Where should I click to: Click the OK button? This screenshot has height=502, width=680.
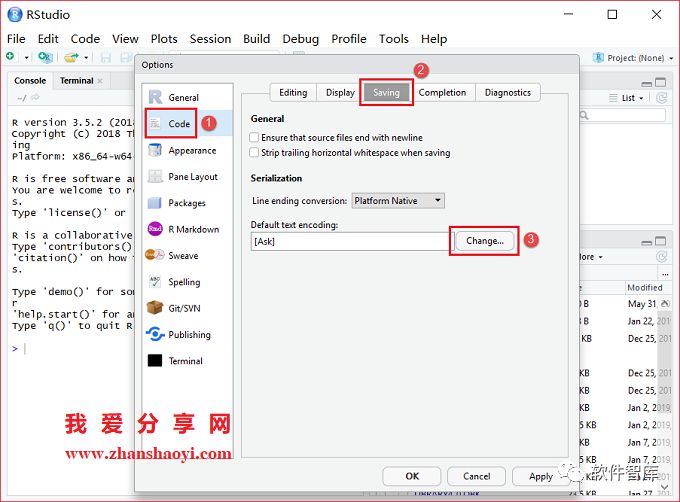point(412,476)
